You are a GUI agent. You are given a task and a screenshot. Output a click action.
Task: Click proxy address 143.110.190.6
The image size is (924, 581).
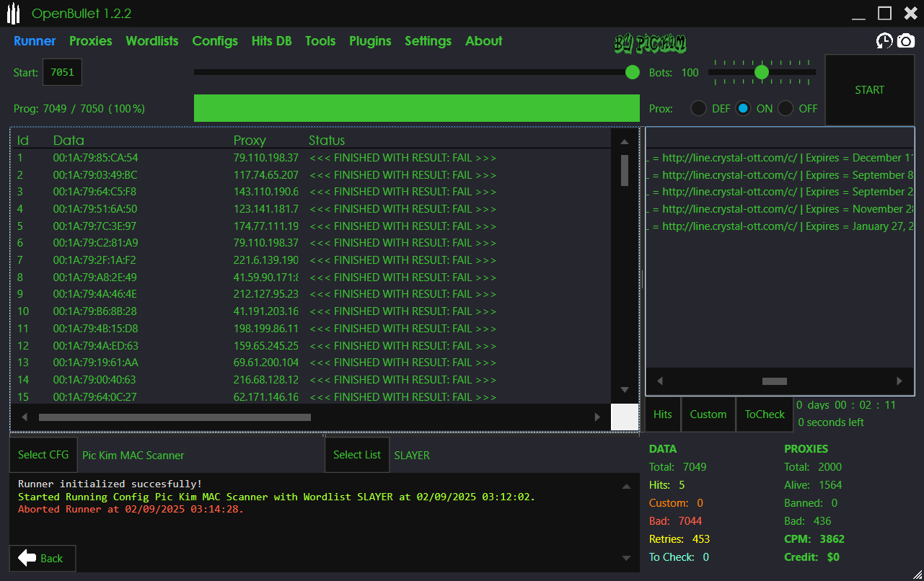click(x=266, y=192)
